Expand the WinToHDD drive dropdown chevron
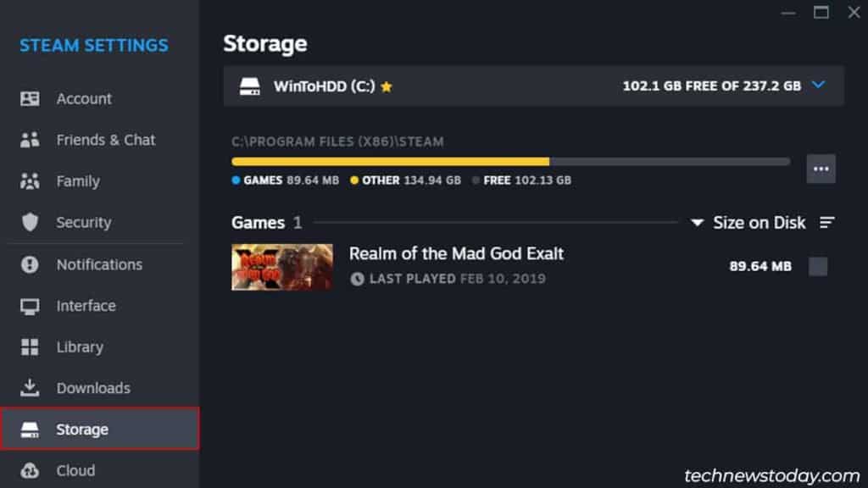 click(819, 86)
